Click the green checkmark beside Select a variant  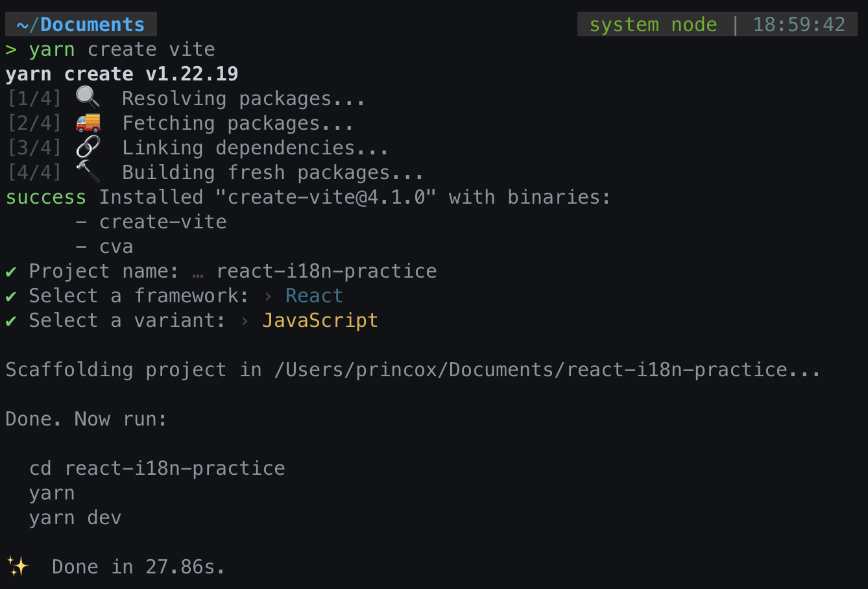coord(11,320)
